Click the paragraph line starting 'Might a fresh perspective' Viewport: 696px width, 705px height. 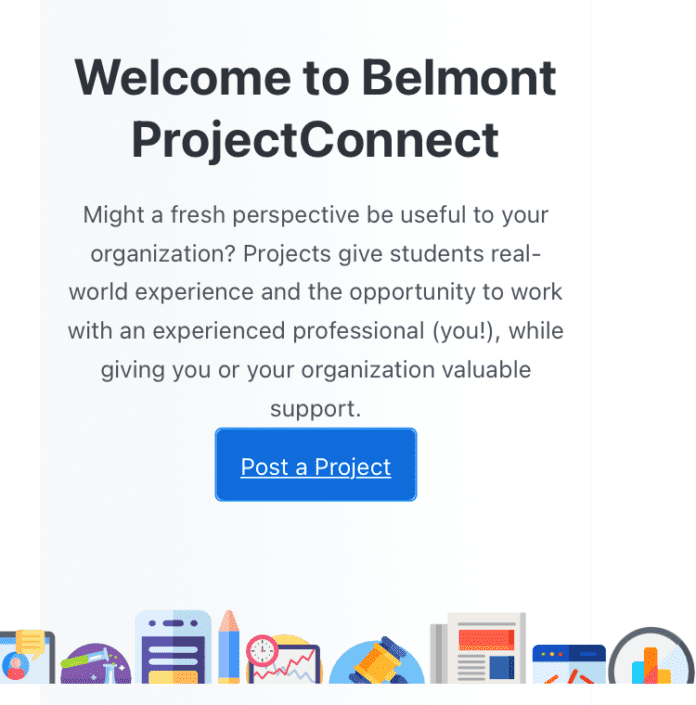click(316, 214)
